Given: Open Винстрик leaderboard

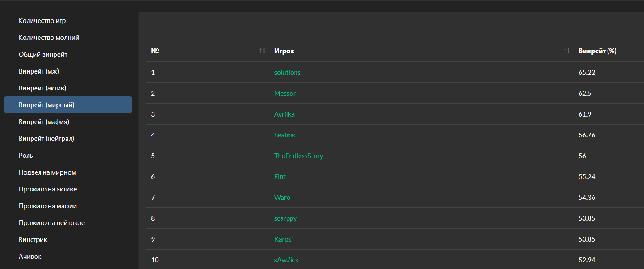Looking at the screenshot, I should point(33,240).
